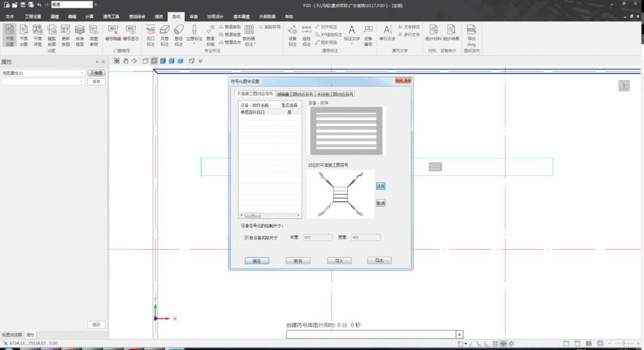
Task: Click the 选择 symbol button
Action: [x=380, y=186]
